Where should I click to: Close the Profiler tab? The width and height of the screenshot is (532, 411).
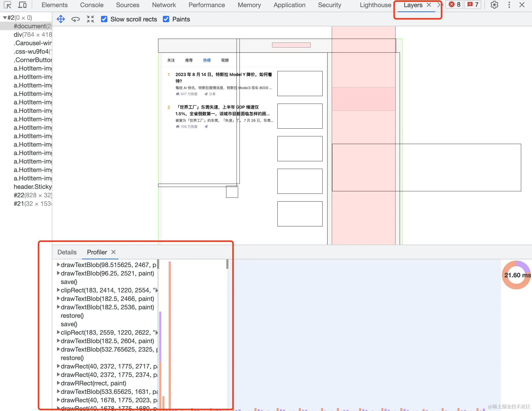click(x=113, y=252)
